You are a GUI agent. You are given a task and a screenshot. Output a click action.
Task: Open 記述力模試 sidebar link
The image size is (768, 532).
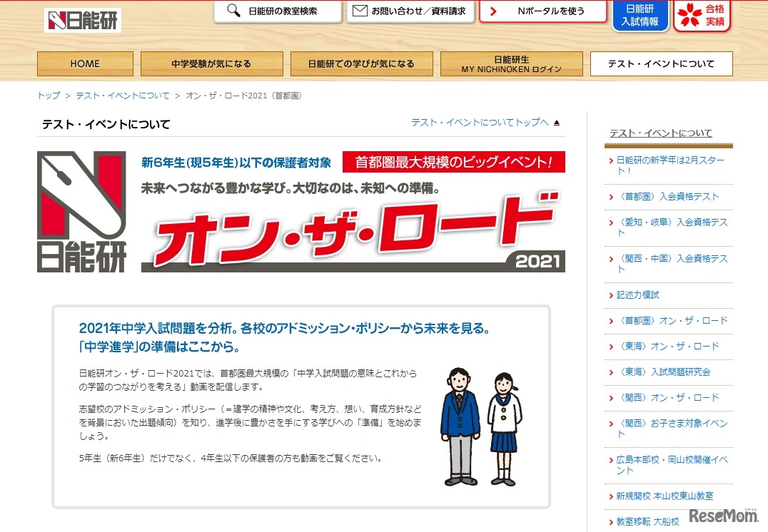tap(637, 295)
